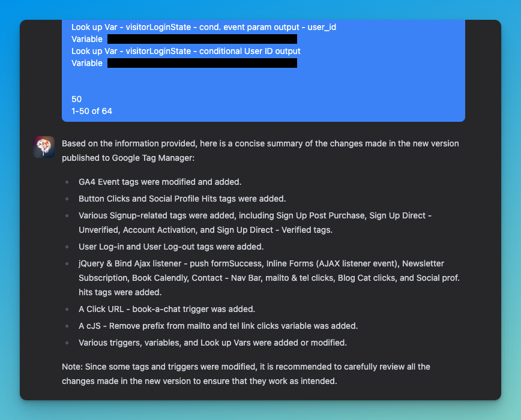521x420 pixels.
Task: Open the 50 rows-per-page selector
Action: 75,99
